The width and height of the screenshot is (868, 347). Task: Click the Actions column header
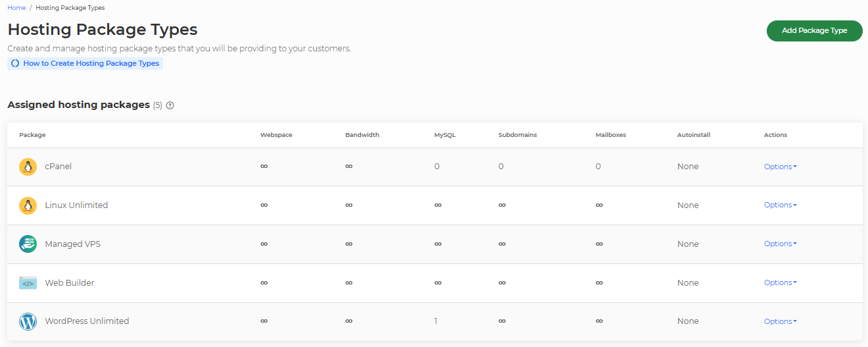(x=775, y=135)
